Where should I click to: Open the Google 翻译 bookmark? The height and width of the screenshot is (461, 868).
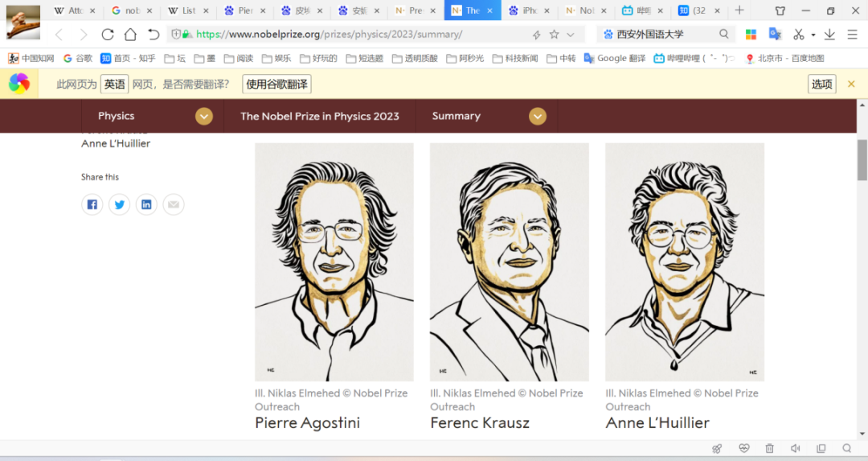click(x=615, y=59)
